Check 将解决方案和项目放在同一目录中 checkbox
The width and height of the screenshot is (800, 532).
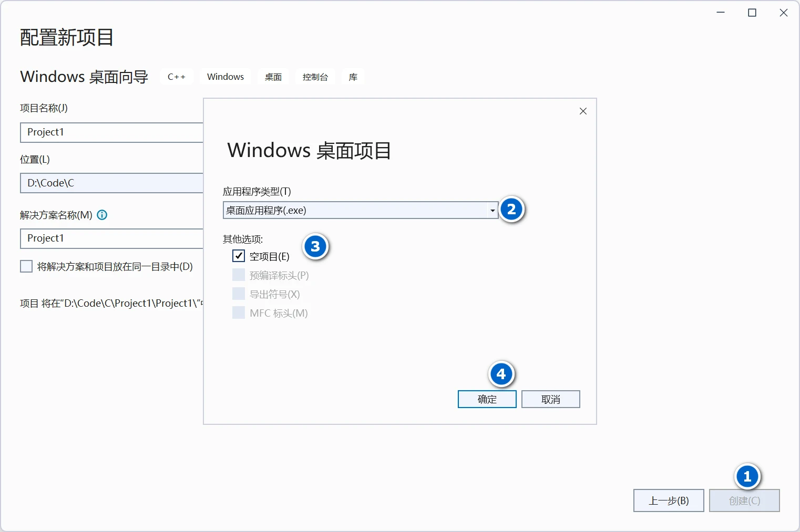click(26, 266)
